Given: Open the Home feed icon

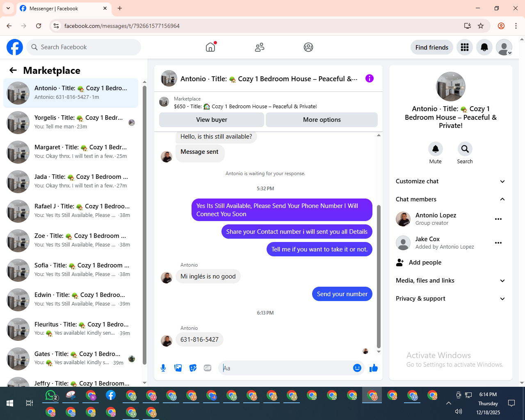Looking at the screenshot, I should [210, 47].
